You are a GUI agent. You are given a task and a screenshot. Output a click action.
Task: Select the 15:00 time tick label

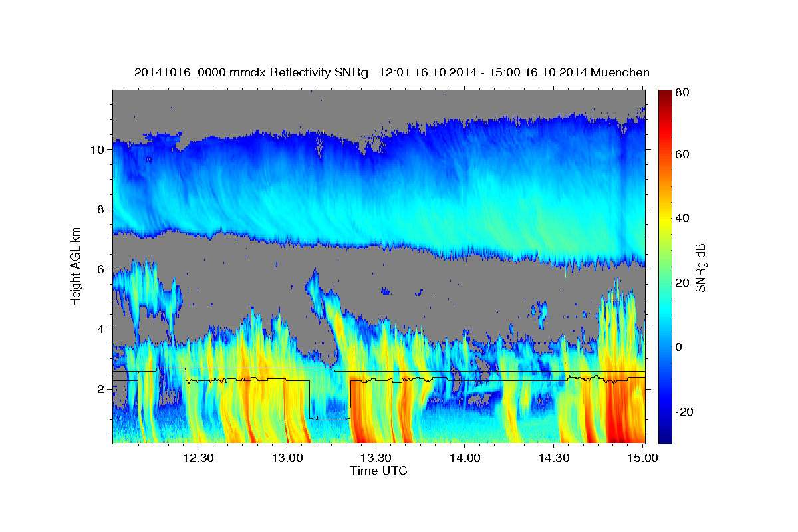tap(643, 458)
